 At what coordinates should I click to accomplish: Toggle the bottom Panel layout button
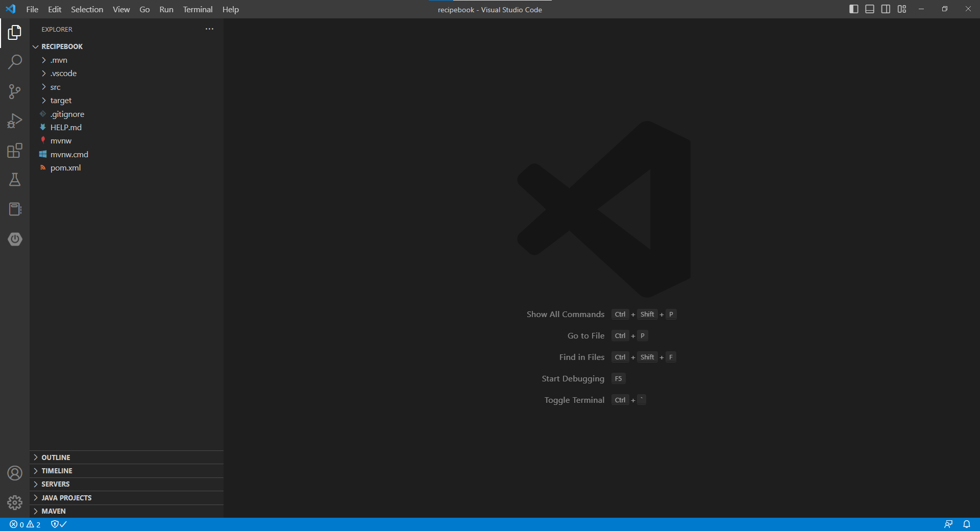(x=870, y=9)
